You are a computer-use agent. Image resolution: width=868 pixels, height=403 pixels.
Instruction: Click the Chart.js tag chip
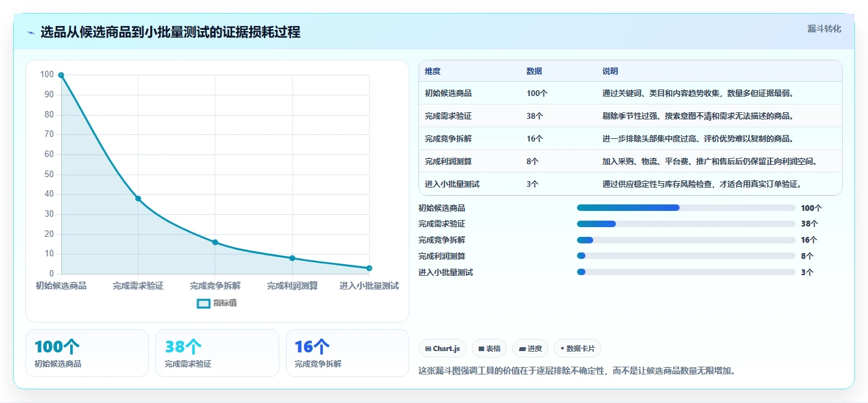pyautogui.click(x=442, y=348)
